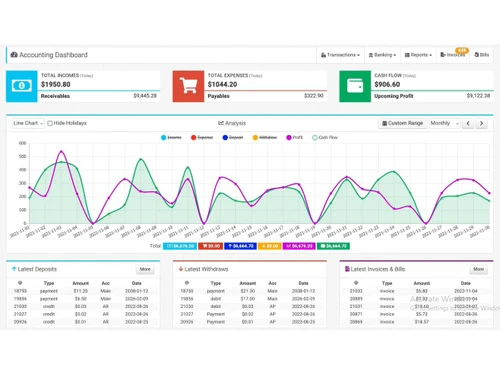Click deposit row 18750 in Latest Deposits
This screenshot has width=500, height=375.
83,291
